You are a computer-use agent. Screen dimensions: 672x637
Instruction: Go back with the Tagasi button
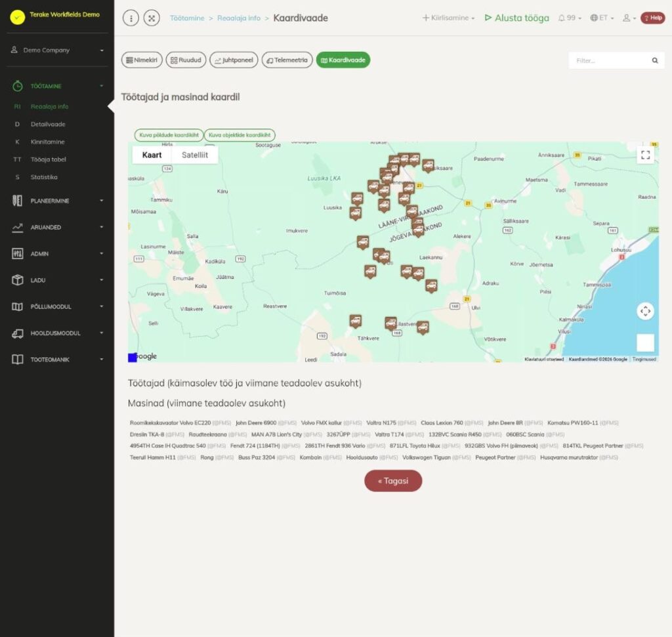coord(393,481)
